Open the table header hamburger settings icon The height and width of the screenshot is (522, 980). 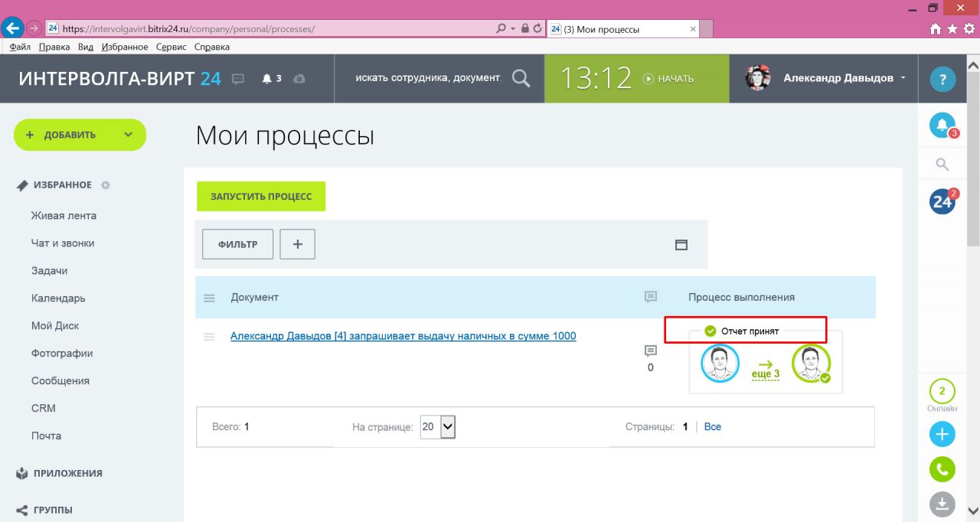click(209, 298)
